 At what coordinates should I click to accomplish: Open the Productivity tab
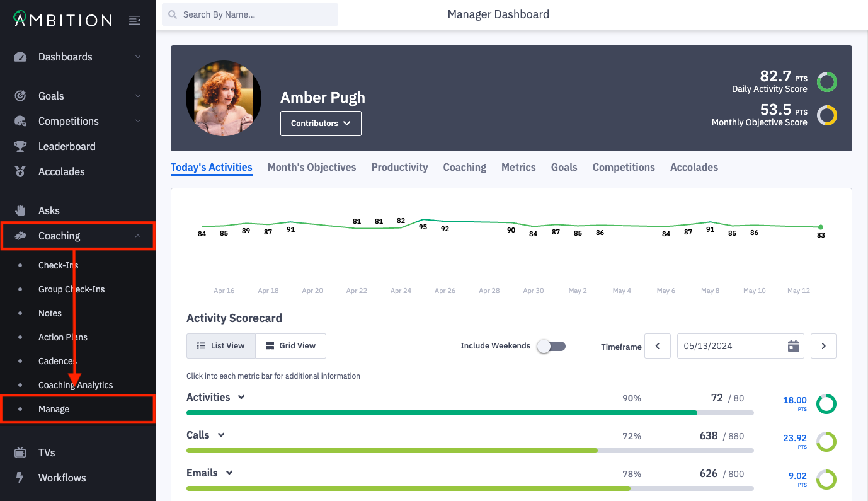point(399,167)
